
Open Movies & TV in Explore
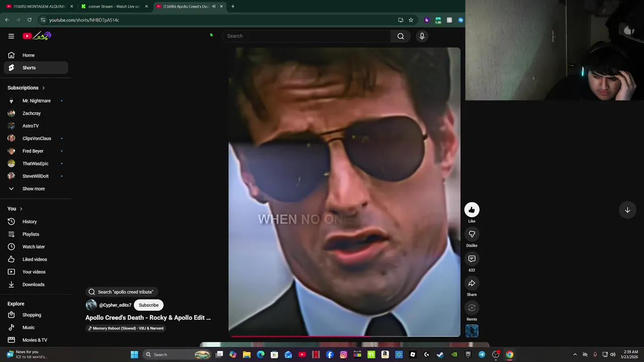[x=36, y=340]
